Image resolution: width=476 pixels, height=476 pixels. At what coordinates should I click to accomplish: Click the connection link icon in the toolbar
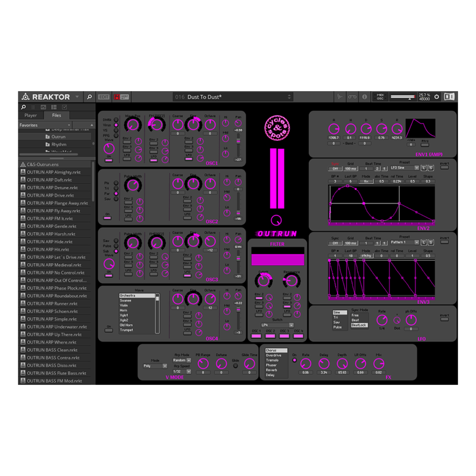[352, 97]
